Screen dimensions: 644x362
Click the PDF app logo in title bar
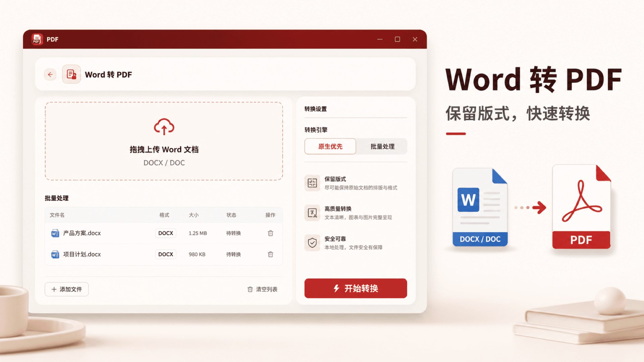coord(37,40)
